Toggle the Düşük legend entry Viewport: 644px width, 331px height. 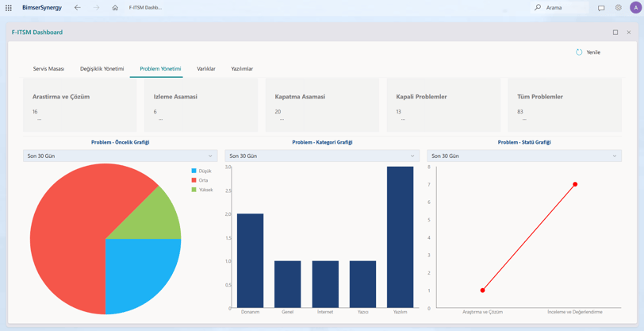tap(201, 171)
